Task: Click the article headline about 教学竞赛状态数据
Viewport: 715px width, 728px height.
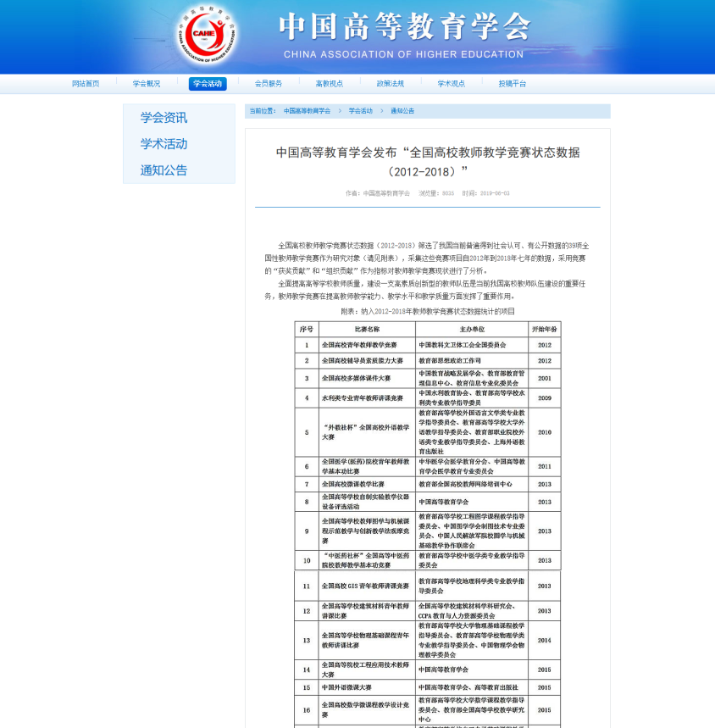Action: (428, 160)
